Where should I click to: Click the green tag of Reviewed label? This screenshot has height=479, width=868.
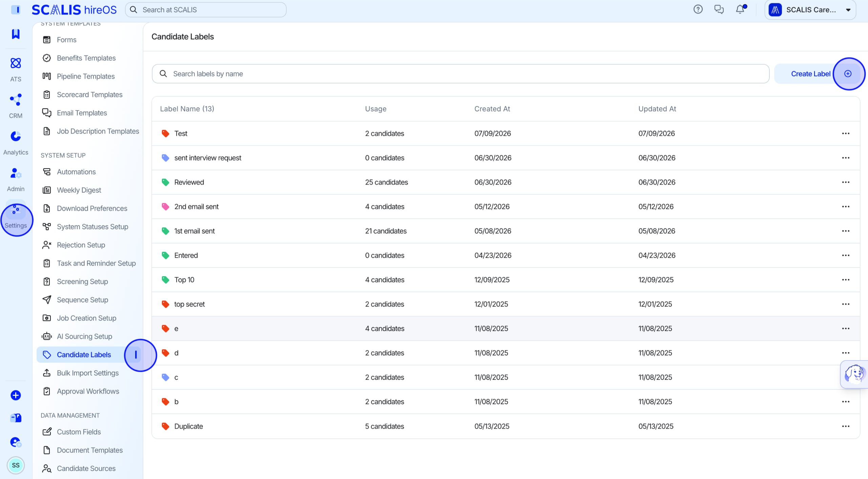[x=165, y=182]
